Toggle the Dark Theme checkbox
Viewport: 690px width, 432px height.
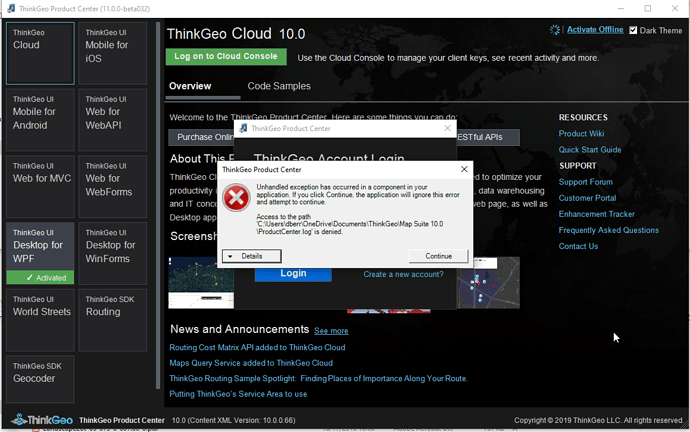[x=633, y=30]
